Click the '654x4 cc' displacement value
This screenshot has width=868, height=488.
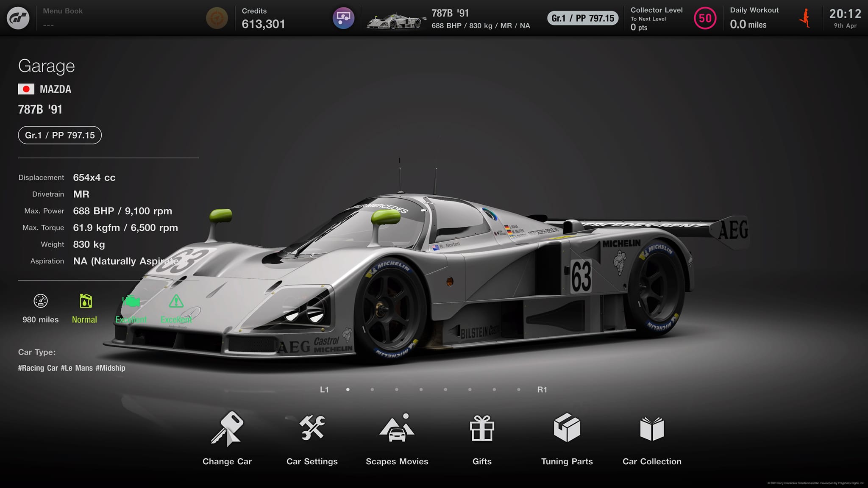(94, 177)
